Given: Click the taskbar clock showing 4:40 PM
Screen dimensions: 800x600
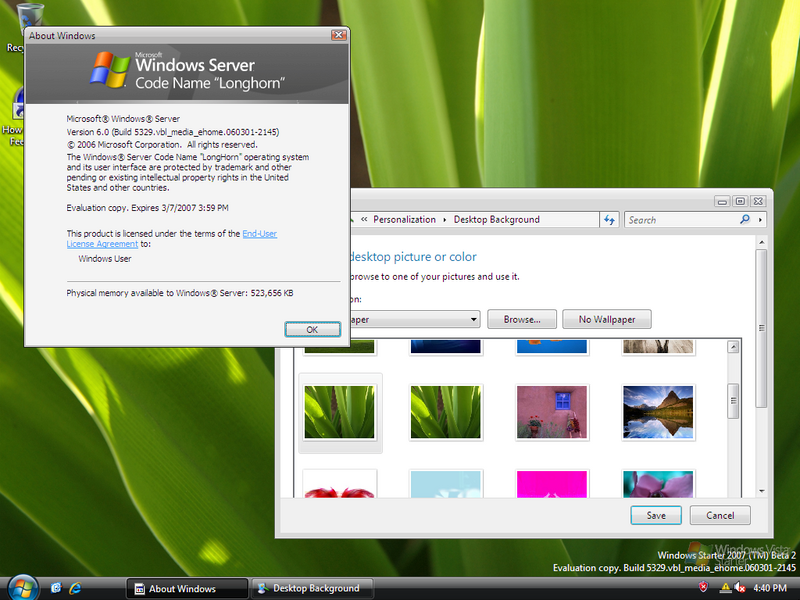Looking at the screenshot, I should click(x=770, y=588).
